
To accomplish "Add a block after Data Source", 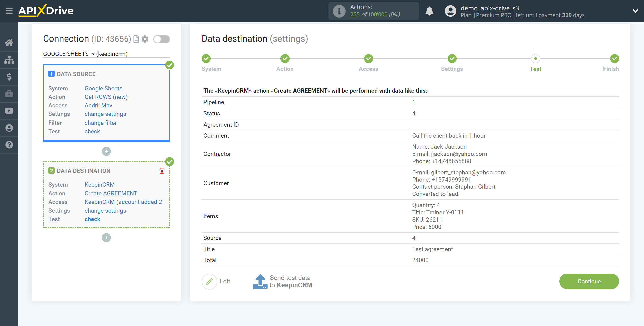I will click(106, 151).
